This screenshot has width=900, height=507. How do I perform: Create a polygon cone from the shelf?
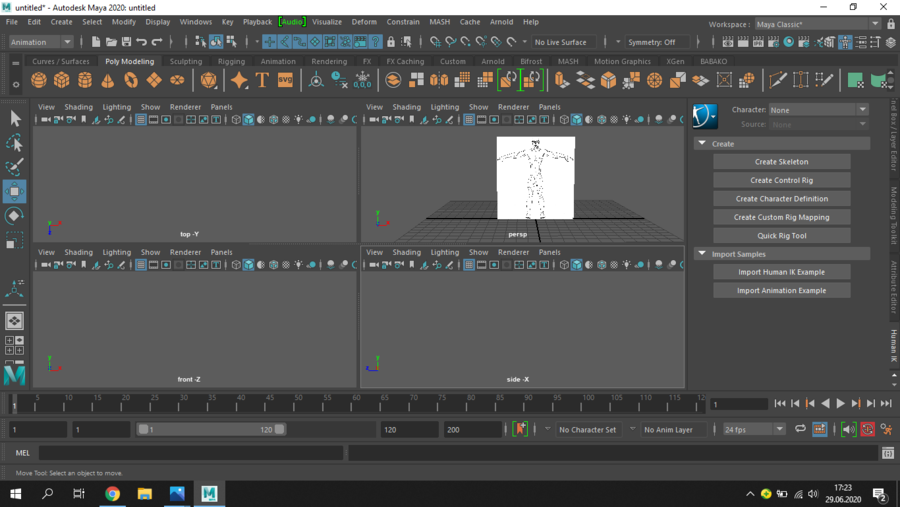point(108,80)
